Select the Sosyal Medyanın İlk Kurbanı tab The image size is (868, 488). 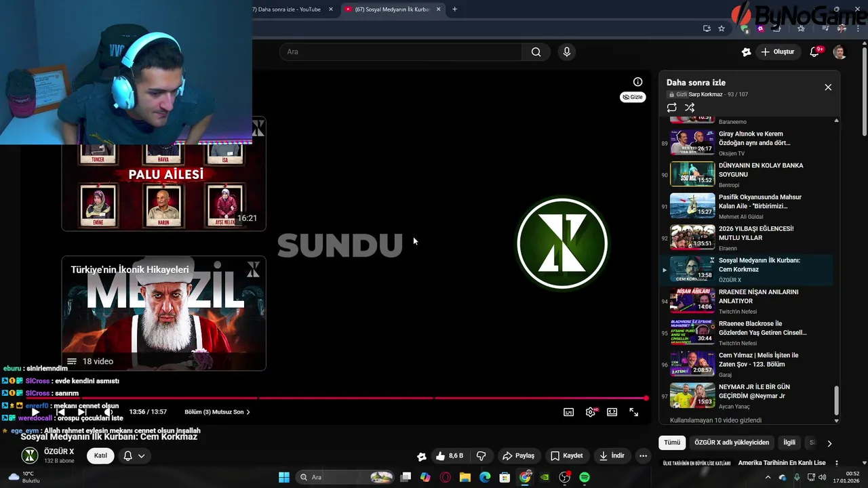coord(393,9)
